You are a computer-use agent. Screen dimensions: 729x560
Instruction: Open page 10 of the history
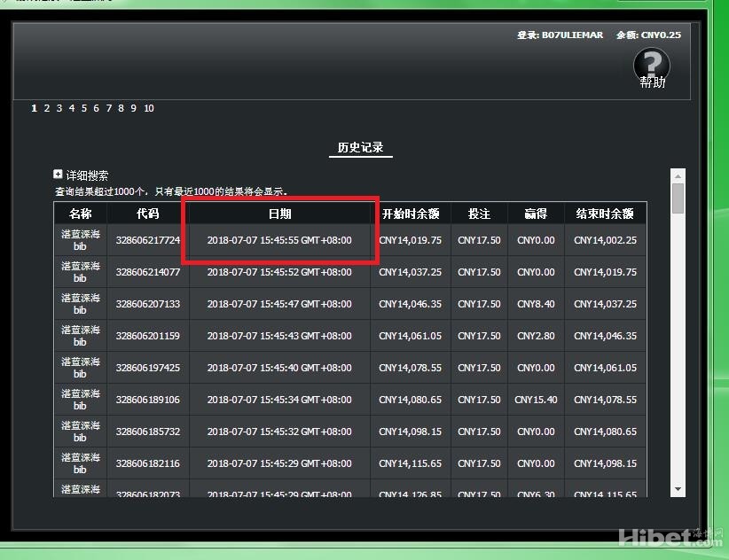click(149, 108)
